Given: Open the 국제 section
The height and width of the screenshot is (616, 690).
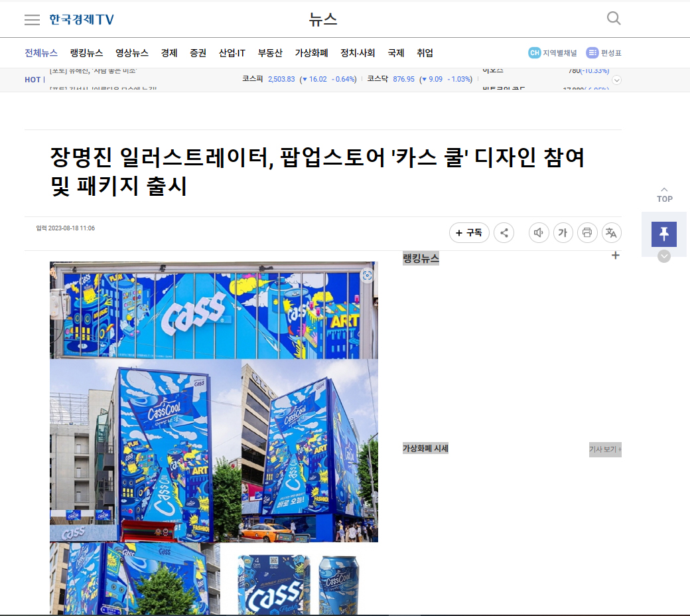Looking at the screenshot, I should (x=395, y=53).
